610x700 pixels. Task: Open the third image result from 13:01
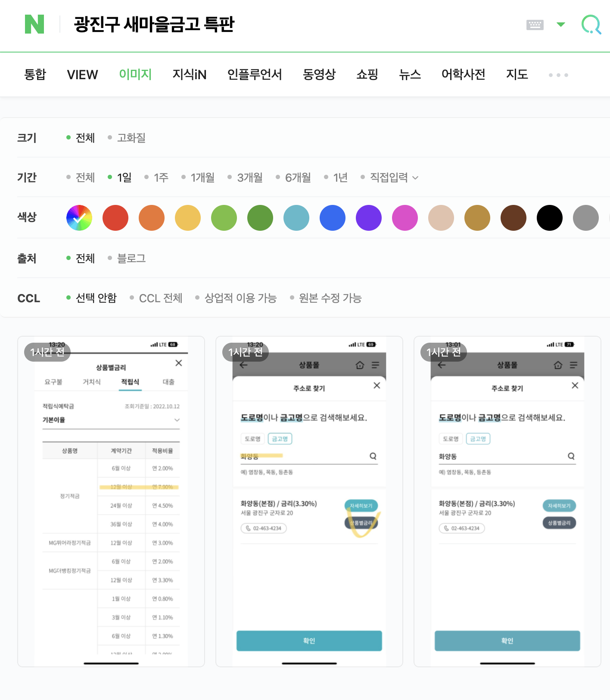[507, 502]
